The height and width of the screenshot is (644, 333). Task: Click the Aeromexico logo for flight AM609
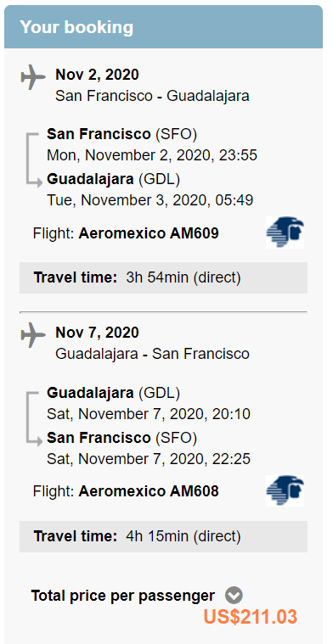coord(285,232)
